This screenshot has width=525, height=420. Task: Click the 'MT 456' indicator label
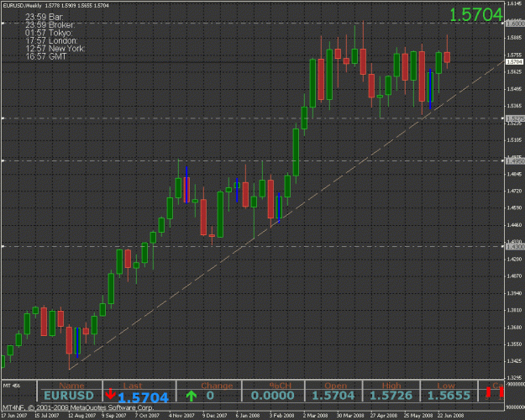coord(12,386)
